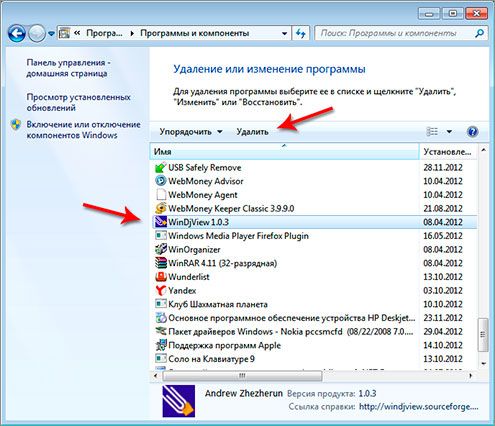Click the date 16.05.2012 cell

(443, 236)
